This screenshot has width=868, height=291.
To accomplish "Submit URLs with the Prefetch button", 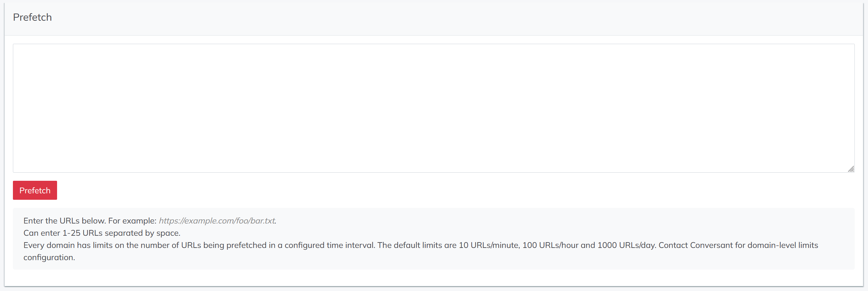I will tap(35, 190).
